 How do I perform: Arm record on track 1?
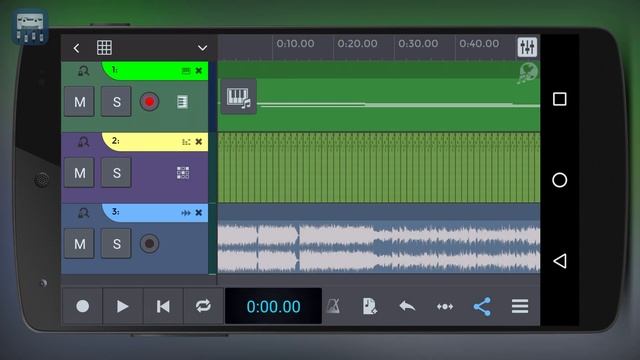coord(149,102)
